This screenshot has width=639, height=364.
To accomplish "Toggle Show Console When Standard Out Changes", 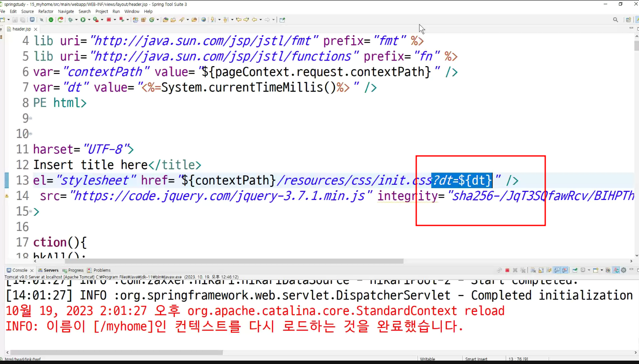I will 557,270.
